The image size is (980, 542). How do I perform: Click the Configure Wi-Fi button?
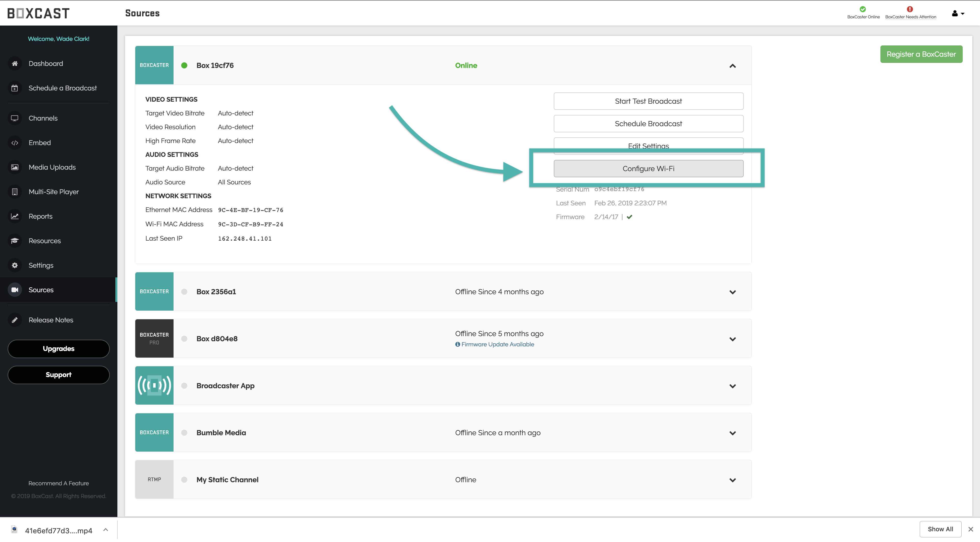(x=648, y=169)
